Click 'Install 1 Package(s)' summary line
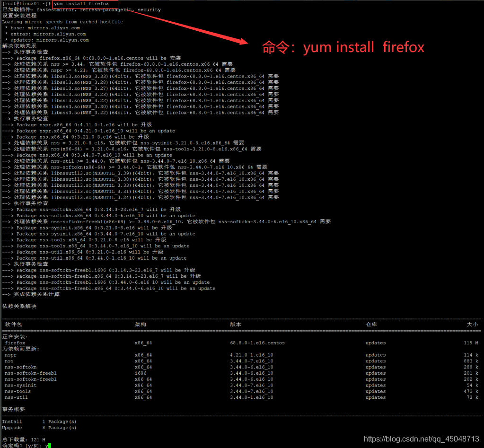484x448 pixels. tap(39, 422)
